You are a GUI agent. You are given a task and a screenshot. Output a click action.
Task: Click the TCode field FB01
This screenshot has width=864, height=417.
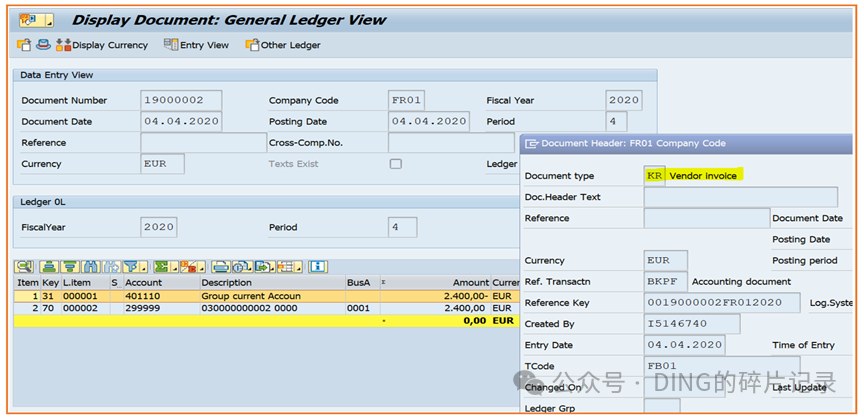pos(722,366)
